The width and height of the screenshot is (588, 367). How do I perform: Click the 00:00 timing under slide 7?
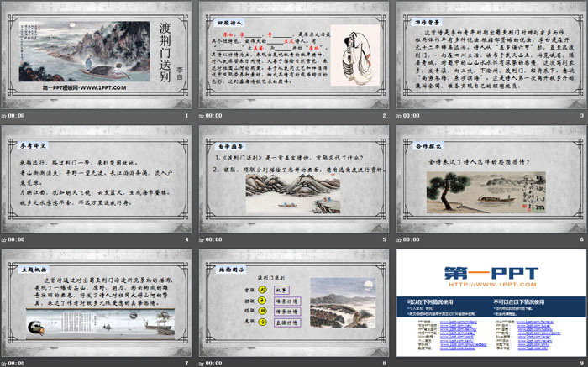[16, 364]
